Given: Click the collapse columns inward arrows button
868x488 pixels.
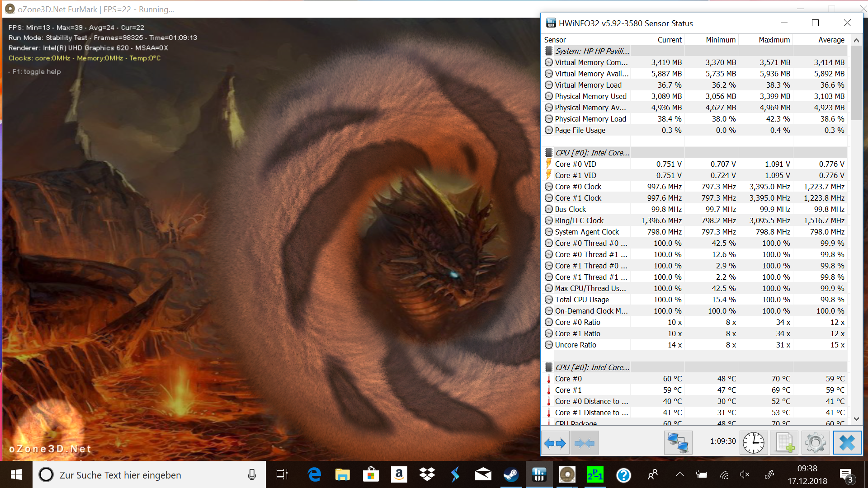Looking at the screenshot, I should point(585,443).
